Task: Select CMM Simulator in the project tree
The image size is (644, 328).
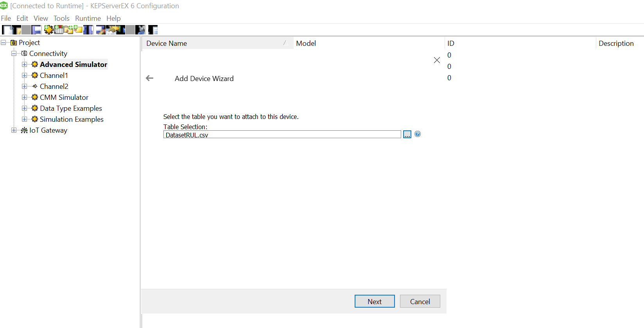Action: click(x=64, y=97)
